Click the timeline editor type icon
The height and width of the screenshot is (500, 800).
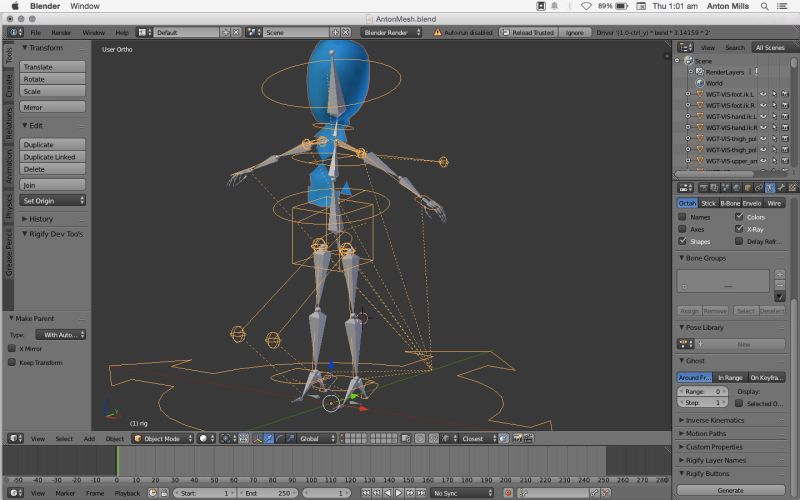[16, 493]
